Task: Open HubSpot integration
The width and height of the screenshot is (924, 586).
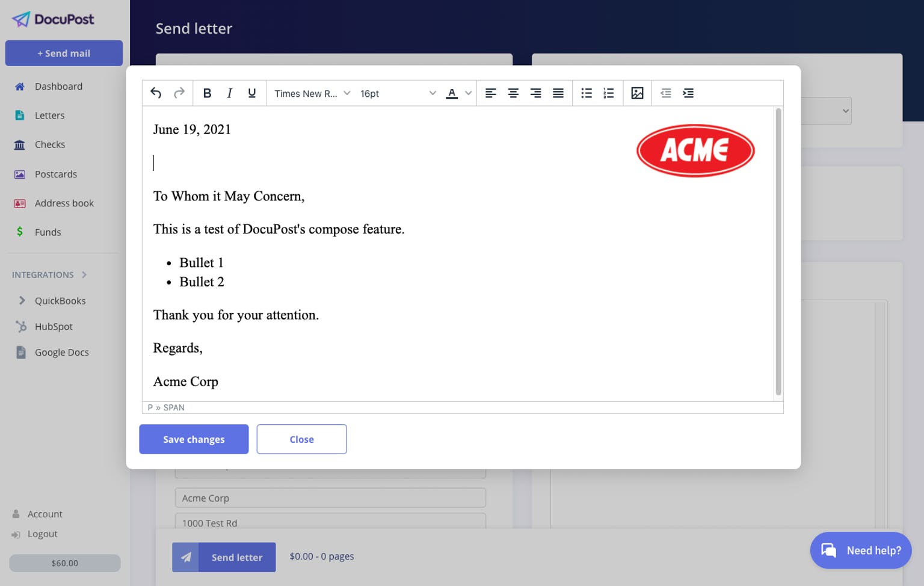Action: pos(54,327)
